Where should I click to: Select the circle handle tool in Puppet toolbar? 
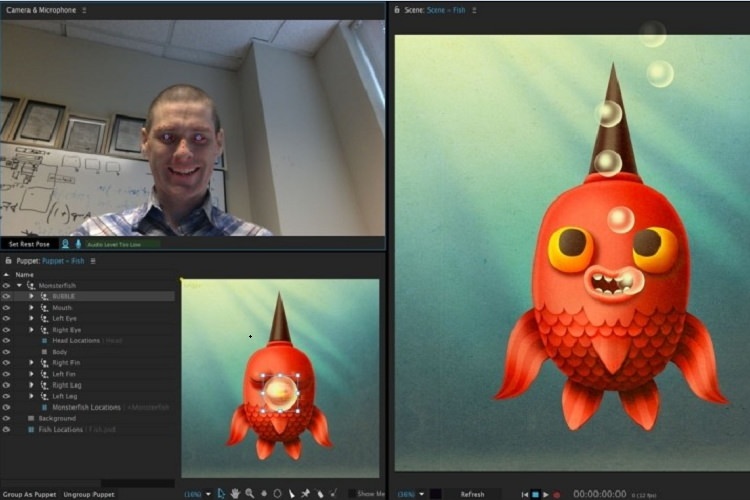(277, 493)
